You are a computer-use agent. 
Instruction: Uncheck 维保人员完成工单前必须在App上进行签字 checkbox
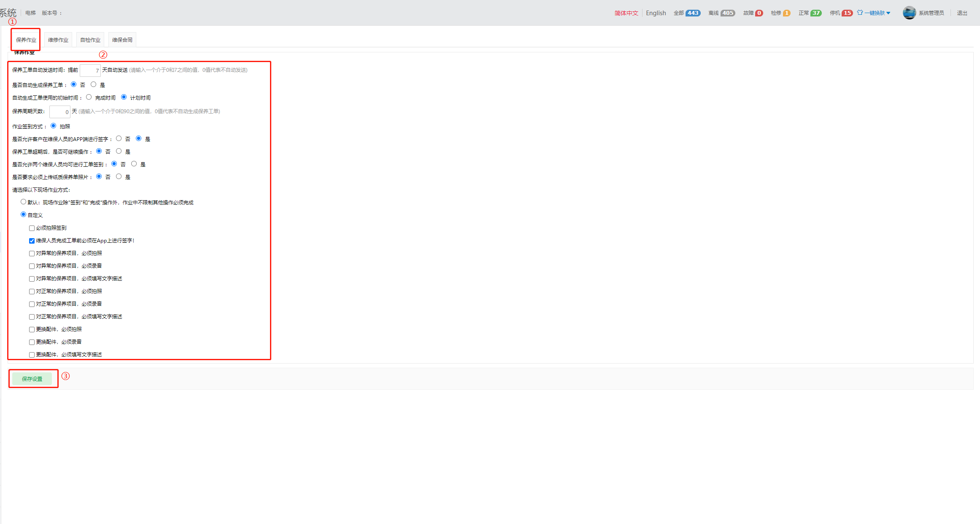[x=32, y=241]
